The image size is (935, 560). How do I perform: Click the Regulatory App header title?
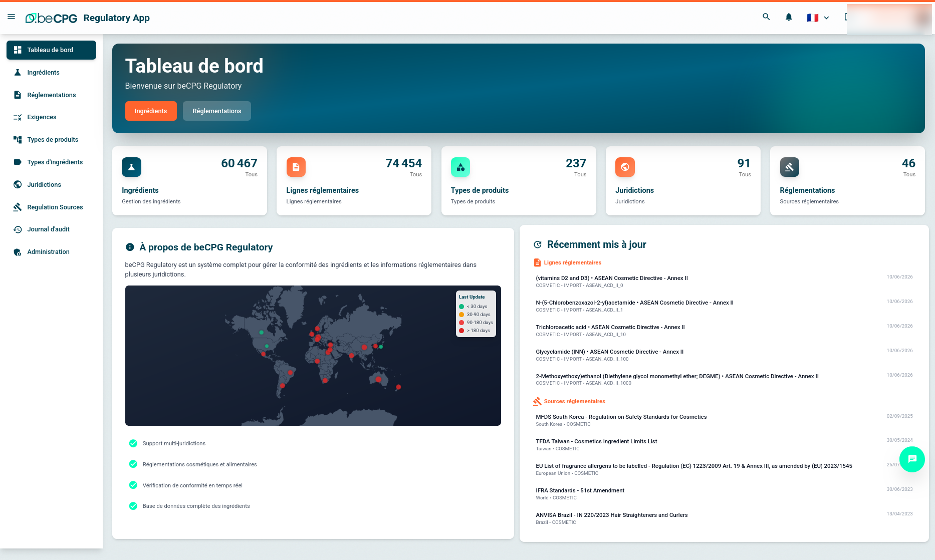[117, 18]
